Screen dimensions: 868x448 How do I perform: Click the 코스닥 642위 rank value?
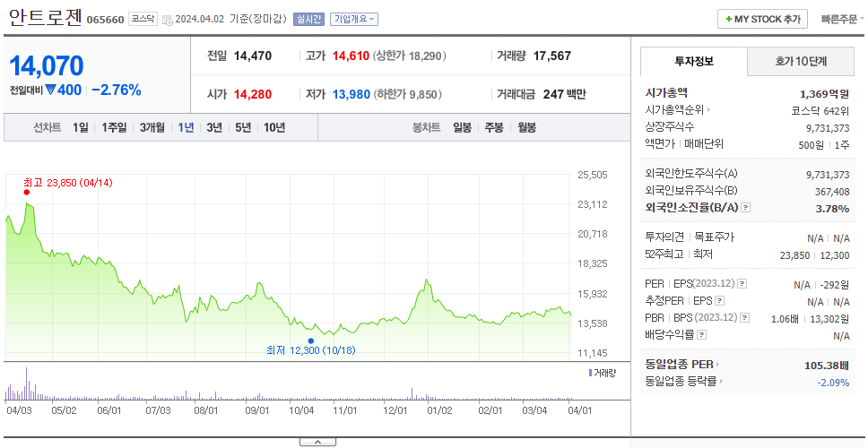[820, 110]
